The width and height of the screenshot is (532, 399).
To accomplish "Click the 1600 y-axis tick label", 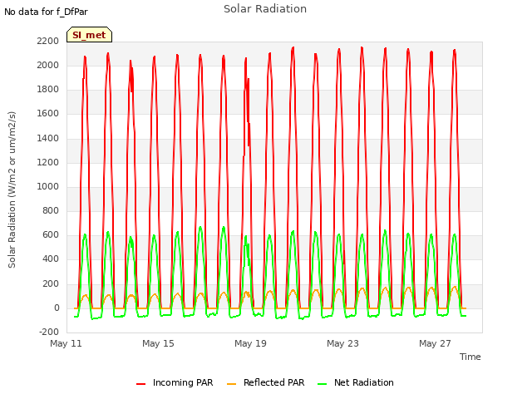I will tap(48, 113).
